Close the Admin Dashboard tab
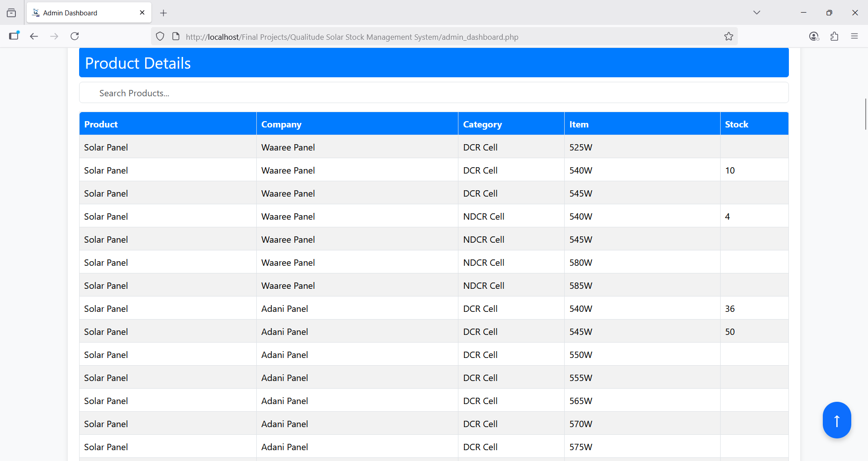 click(x=142, y=13)
